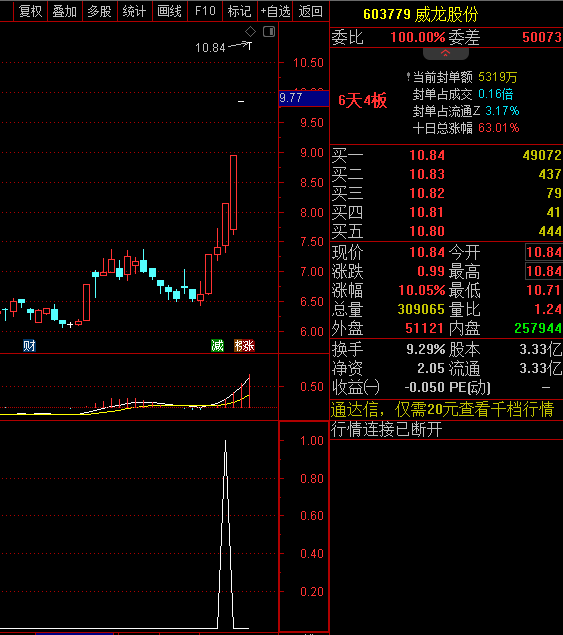This screenshot has width=563, height=635.
Task: Click the 复权 toolbar button
Action: tap(30, 11)
